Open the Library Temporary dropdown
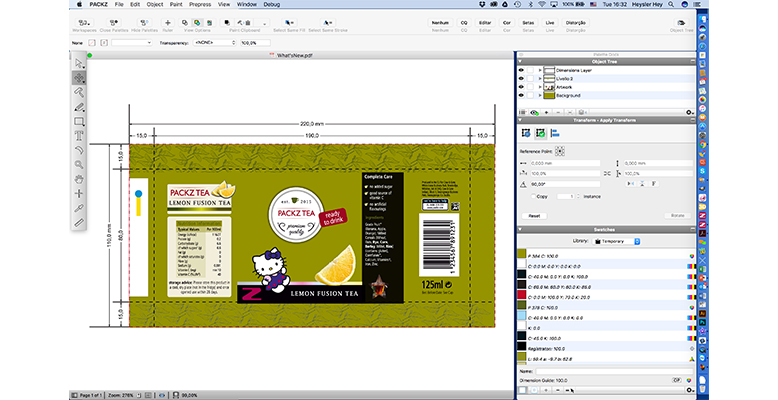The image size is (778, 400). [617, 241]
